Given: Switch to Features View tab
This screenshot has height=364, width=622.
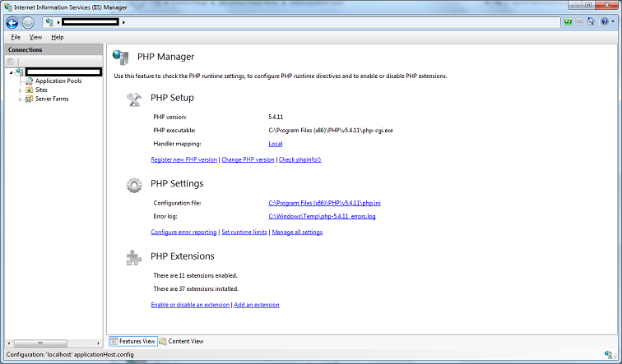Looking at the screenshot, I should coord(133,341).
